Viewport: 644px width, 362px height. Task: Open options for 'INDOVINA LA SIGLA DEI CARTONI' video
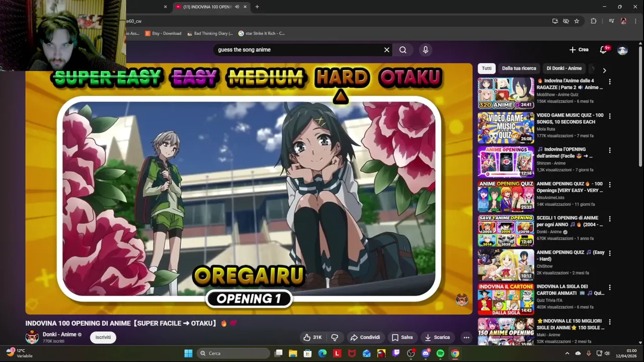(609, 287)
